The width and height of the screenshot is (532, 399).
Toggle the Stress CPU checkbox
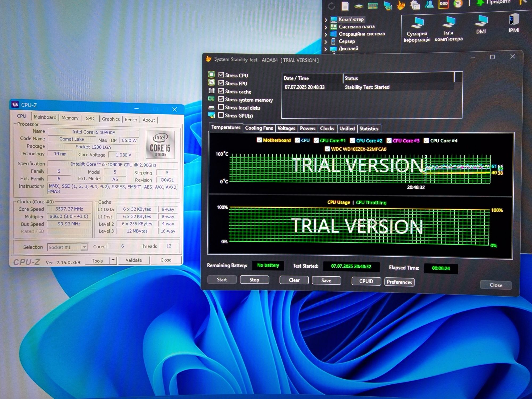click(221, 75)
